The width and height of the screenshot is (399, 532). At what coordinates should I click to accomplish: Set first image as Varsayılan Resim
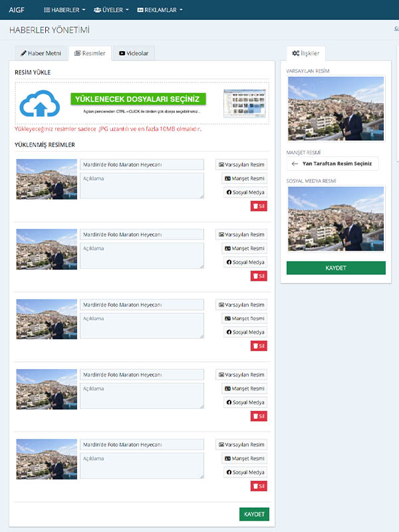(x=241, y=164)
